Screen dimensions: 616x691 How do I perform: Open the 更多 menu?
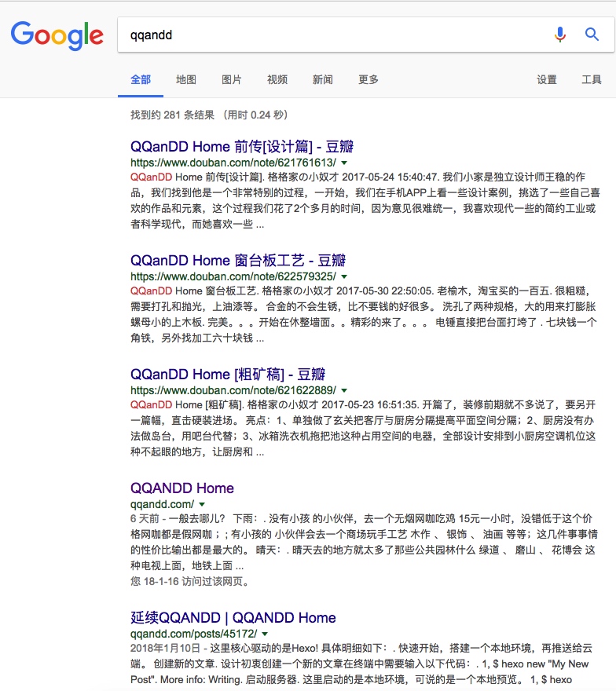pos(368,80)
